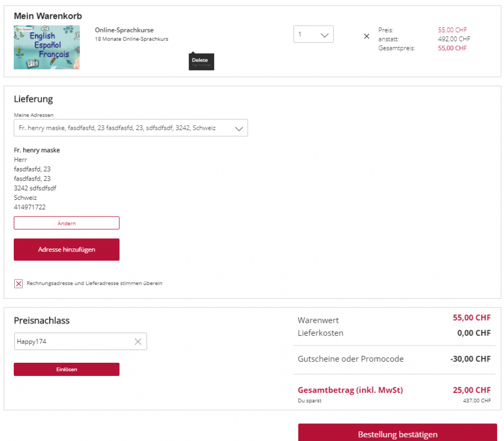
Task: Click the -30,00 CHF promo discount amount
Action: [470, 359]
